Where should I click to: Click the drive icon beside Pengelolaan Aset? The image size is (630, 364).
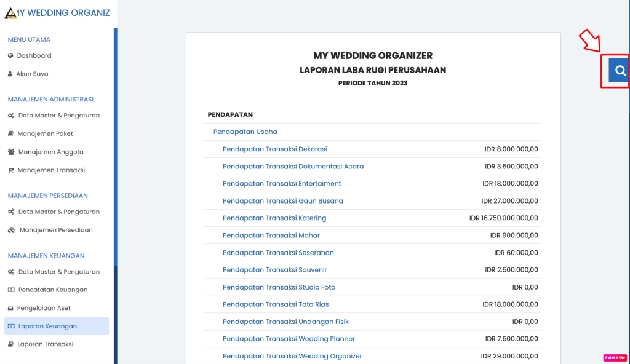(10, 308)
